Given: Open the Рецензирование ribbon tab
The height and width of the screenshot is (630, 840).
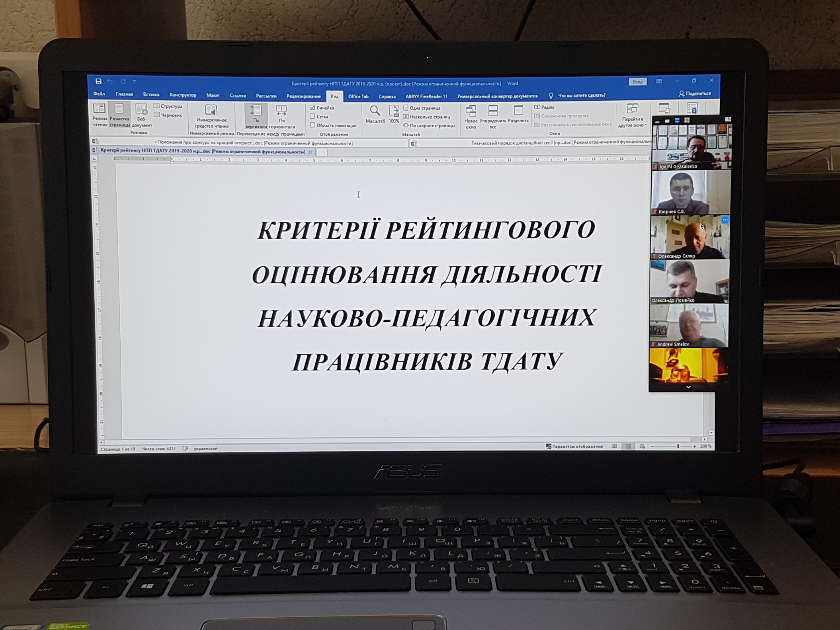Looking at the screenshot, I should pos(303,96).
